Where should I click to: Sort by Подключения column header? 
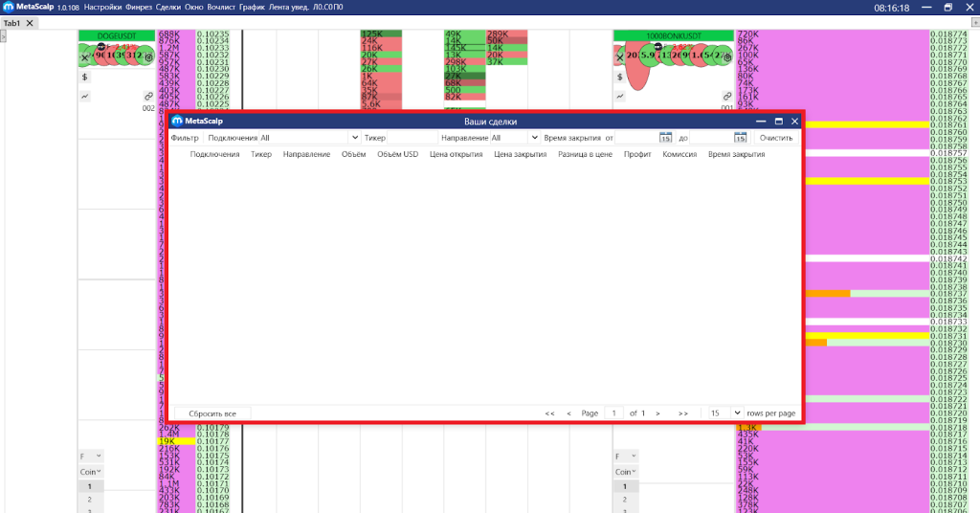pos(215,154)
